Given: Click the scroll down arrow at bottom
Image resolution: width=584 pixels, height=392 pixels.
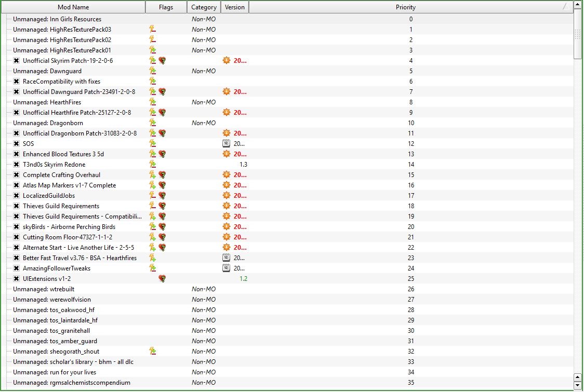Looking at the screenshot, I should click(x=577, y=385).
